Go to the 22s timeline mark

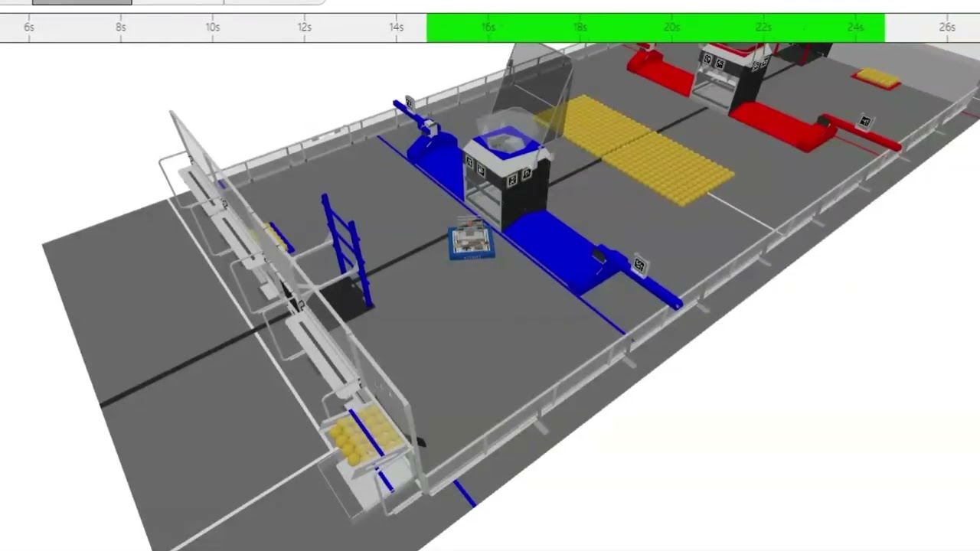pyautogui.click(x=764, y=28)
